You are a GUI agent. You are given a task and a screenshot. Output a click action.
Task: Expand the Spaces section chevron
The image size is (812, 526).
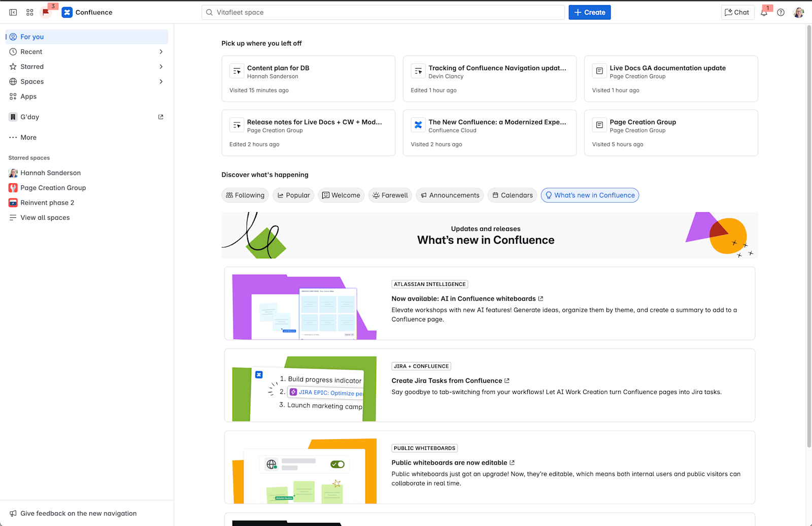point(161,81)
